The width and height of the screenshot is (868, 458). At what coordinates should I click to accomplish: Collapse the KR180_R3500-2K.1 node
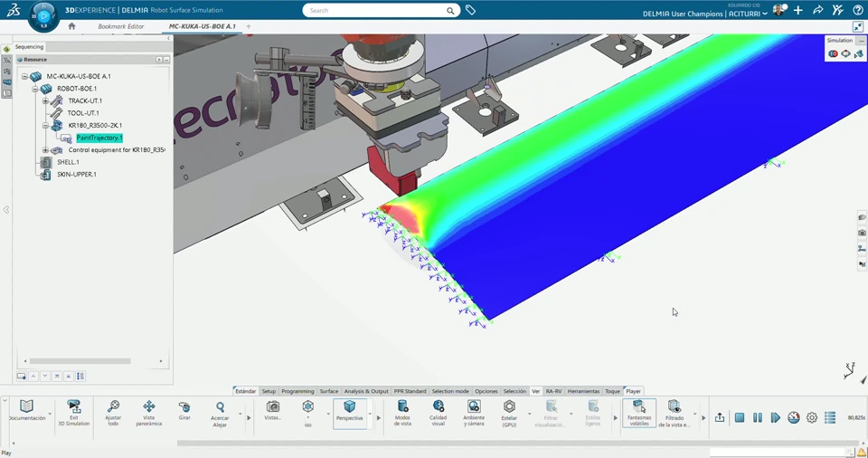click(45, 125)
